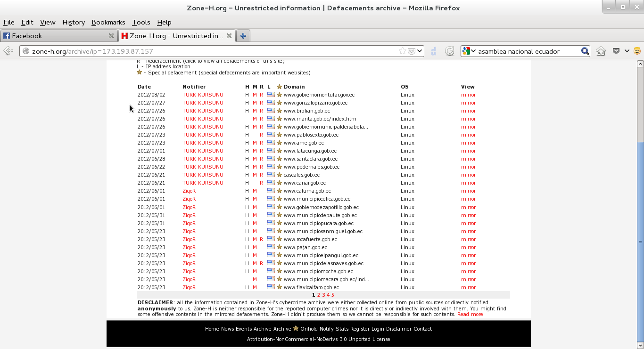Open a new tab with the plus button

(243, 36)
